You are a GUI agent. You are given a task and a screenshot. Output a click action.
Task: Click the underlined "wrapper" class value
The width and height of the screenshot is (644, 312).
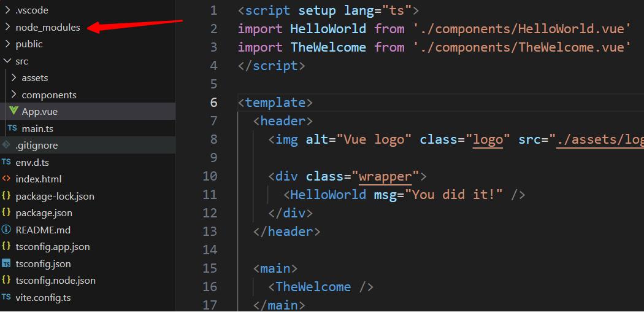click(385, 177)
